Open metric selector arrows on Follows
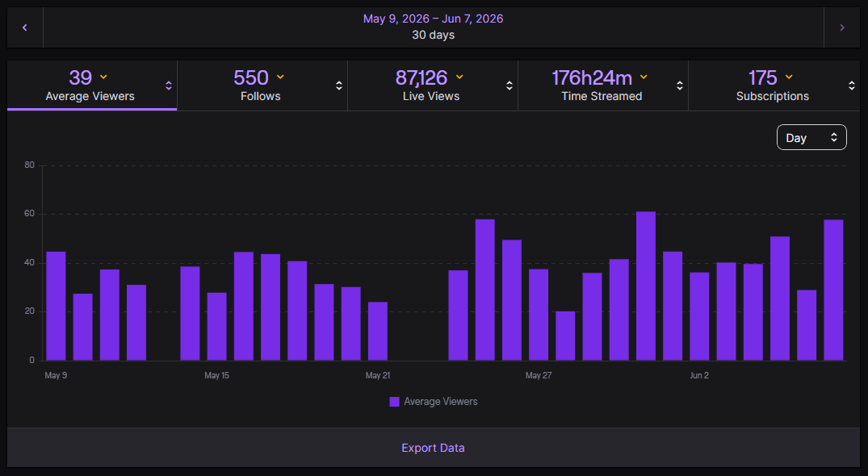The height and width of the screenshot is (476, 868). tap(339, 86)
